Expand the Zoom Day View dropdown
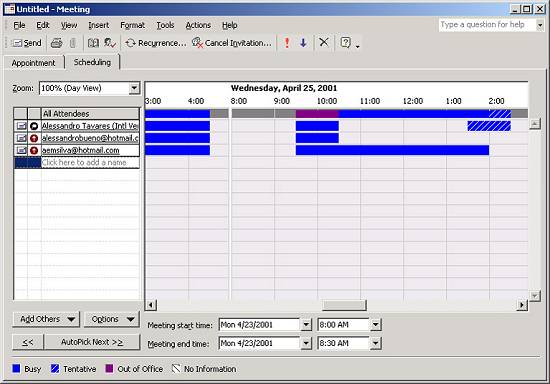Image resolution: width=550 pixels, height=384 pixels. click(x=134, y=88)
